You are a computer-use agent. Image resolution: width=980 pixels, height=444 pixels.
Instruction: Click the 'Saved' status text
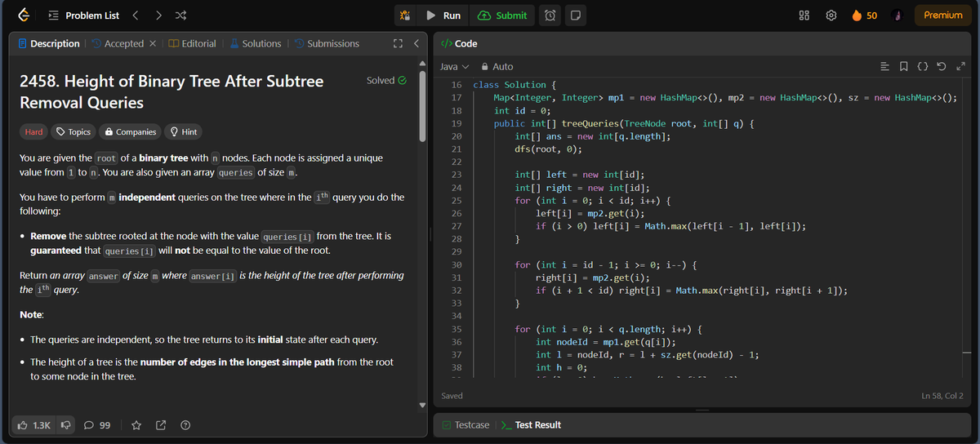tap(452, 396)
